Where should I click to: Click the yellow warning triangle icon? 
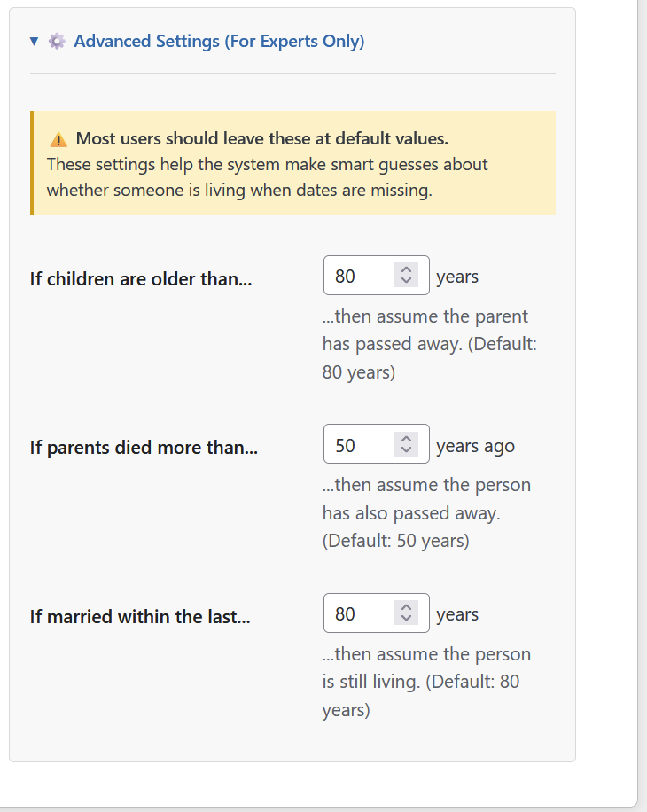pyautogui.click(x=58, y=139)
